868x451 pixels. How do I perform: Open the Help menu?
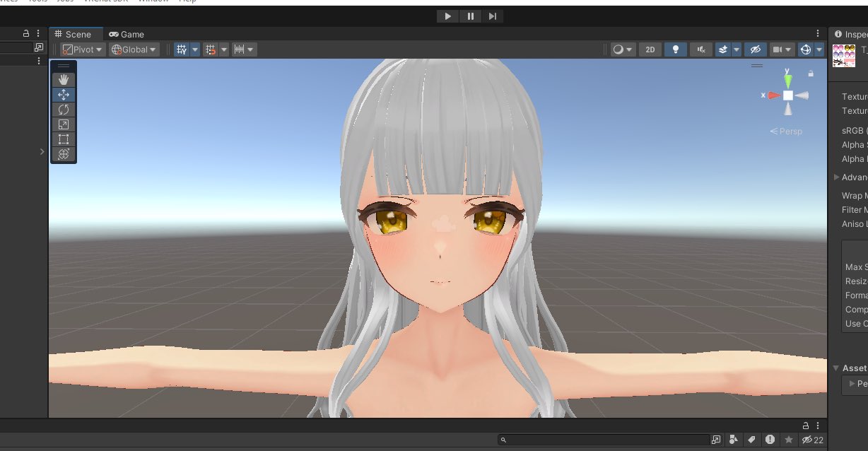coord(187,1)
